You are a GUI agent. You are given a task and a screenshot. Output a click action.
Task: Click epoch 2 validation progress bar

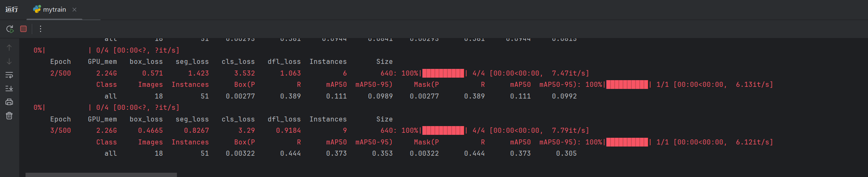tap(627, 84)
